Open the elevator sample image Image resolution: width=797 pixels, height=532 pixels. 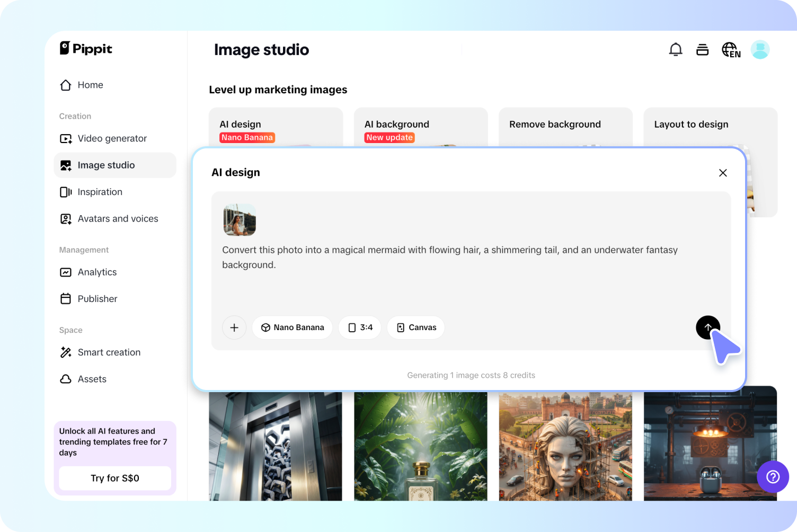pos(276,446)
